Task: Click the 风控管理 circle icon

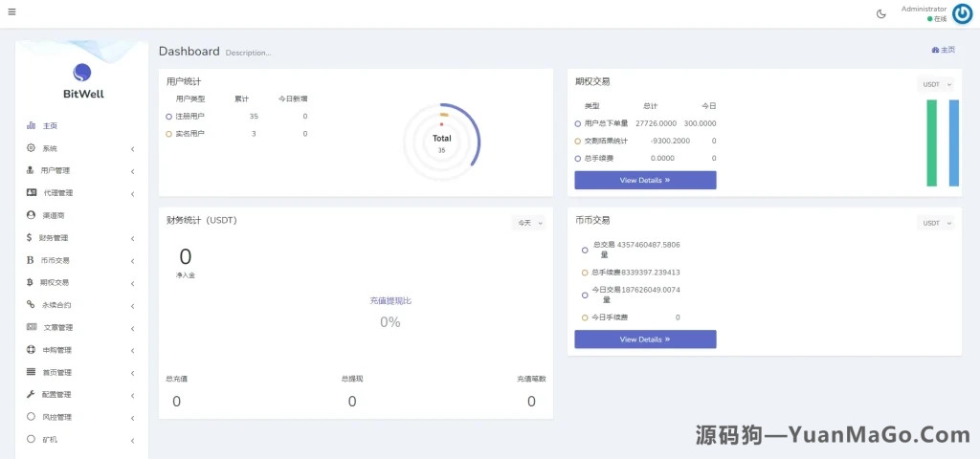Action: 32,417
